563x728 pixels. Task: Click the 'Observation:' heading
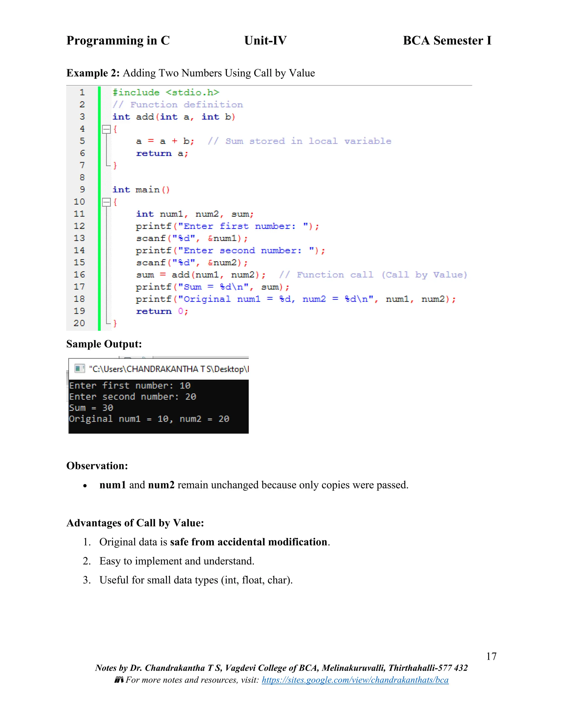97,466
